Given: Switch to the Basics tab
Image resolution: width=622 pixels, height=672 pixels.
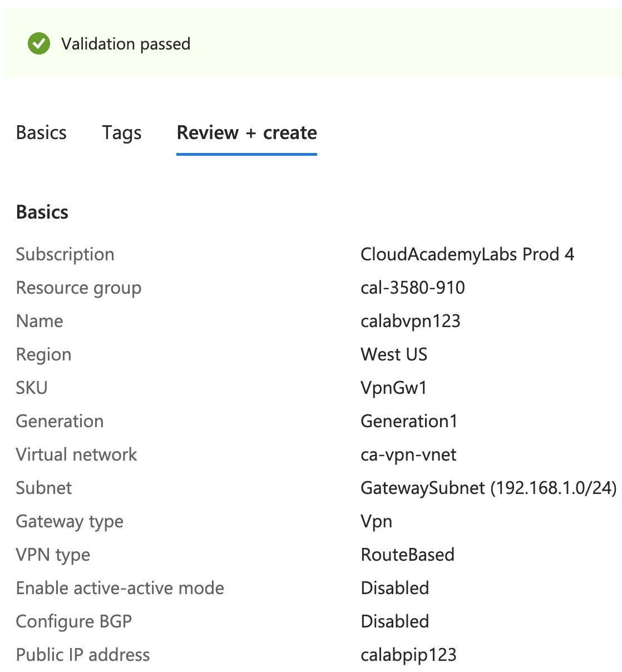Looking at the screenshot, I should (41, 133).
